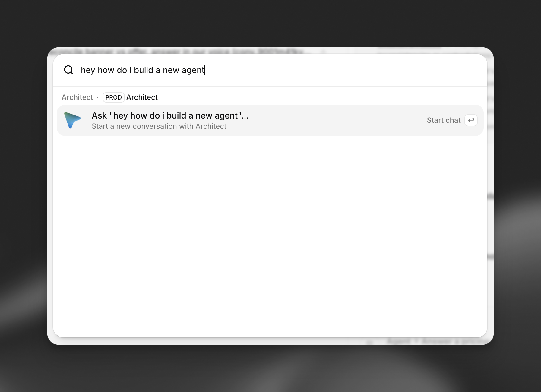Click the gray Architect breadcrumb label
541x392 pixels.
point(77,97)
